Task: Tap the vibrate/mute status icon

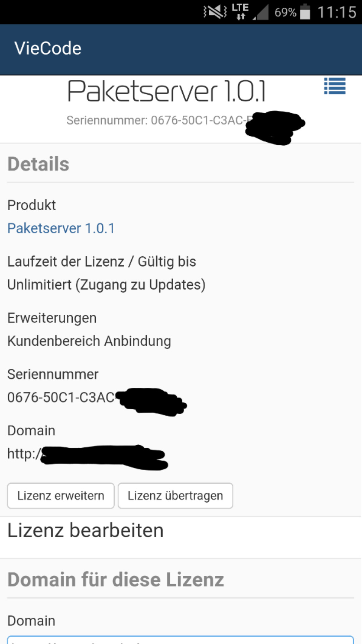Action: (215, 12)
